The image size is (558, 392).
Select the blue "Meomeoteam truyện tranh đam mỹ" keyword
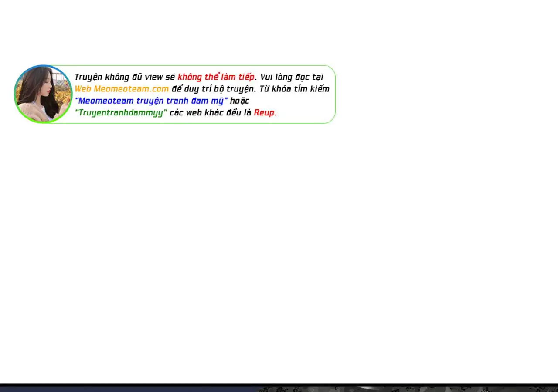point(151,101)
